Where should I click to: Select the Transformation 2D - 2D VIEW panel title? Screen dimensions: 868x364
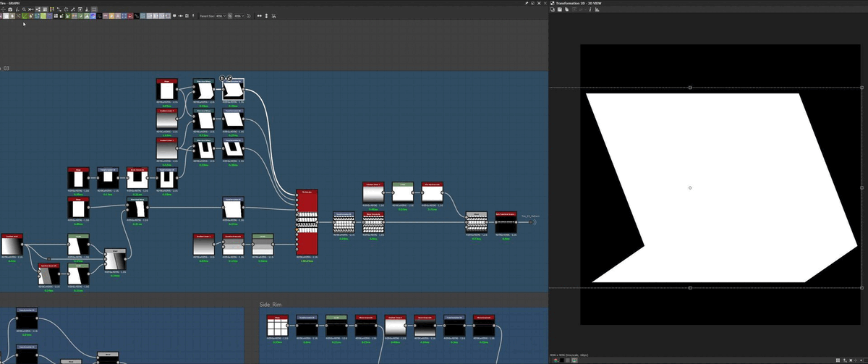(580, 3)
